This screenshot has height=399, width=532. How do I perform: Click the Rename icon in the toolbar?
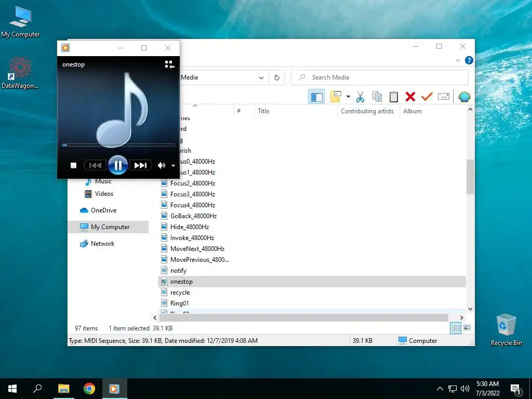click(x=444, y=97)
